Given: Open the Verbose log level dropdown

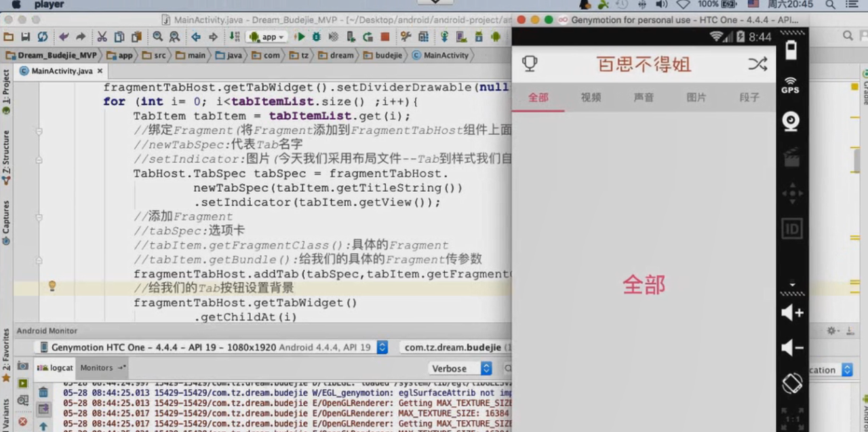Looking at the screenshot, I should pos(461,368).
